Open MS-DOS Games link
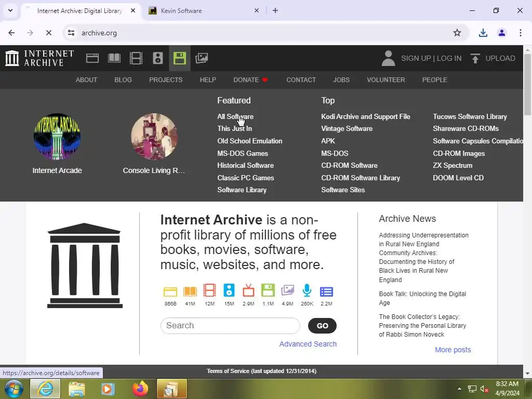 (x=243, y=153)
